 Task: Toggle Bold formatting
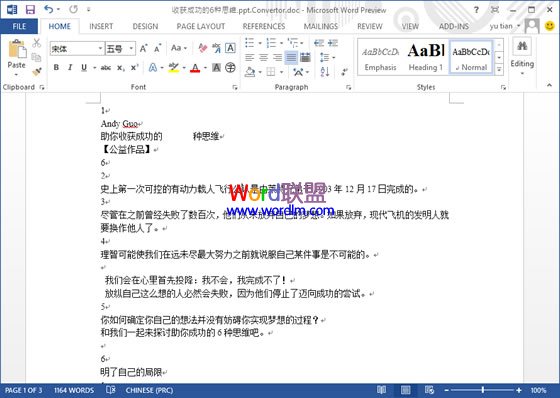click(x=56, y=67)
